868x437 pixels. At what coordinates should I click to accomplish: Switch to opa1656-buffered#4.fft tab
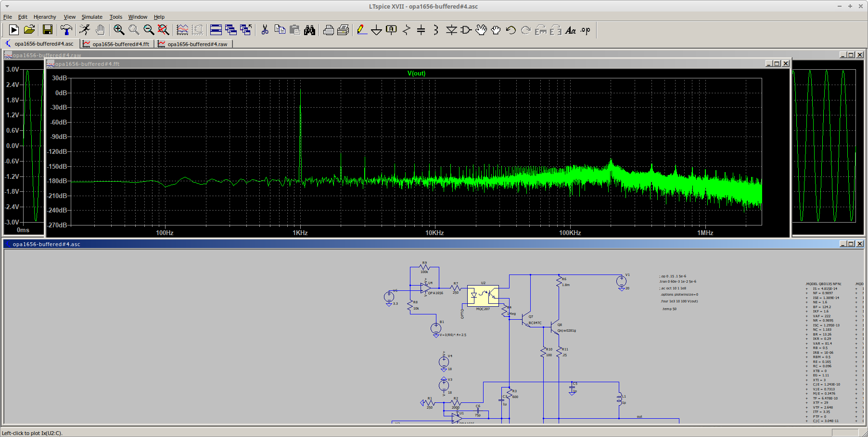117,44
